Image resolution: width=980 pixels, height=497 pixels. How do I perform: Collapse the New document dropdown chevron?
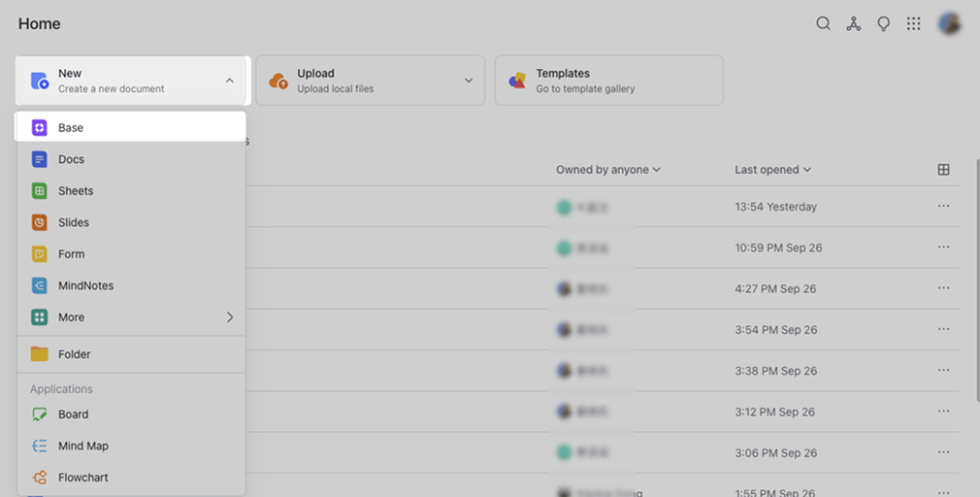tap(229, 81)
